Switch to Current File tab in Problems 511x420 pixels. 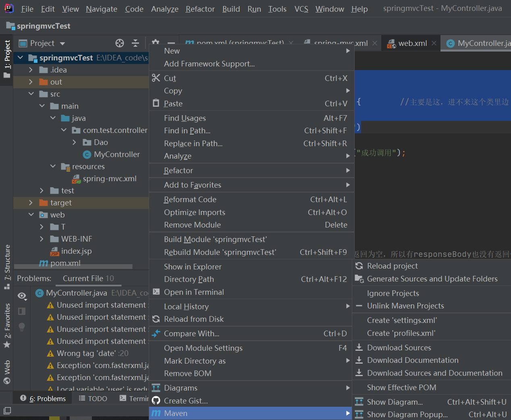88,278
